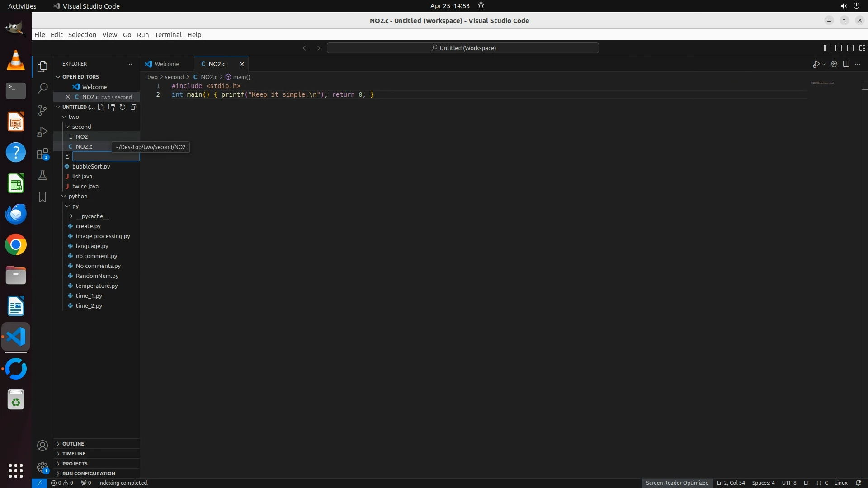
Task: Open the Search view in activity bar
Action: (x=42, y=88)
